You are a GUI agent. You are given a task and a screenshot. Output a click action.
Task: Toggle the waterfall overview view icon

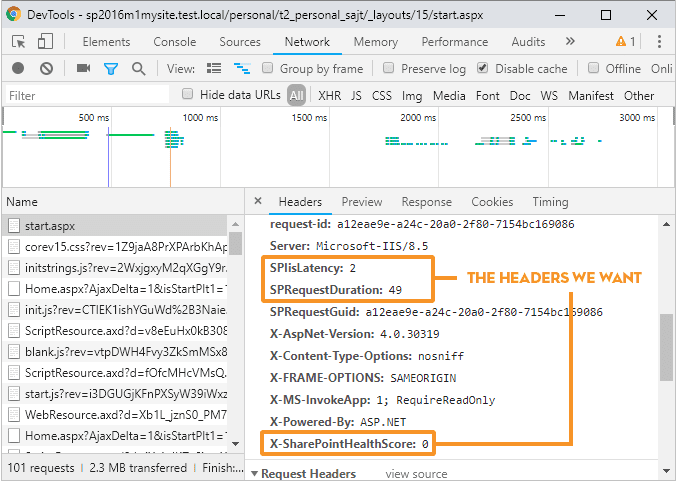242,68
